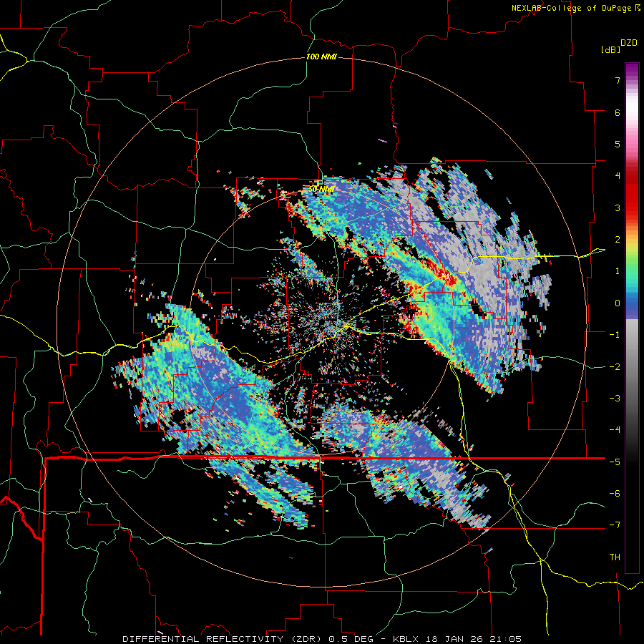Viewport: 644px width, 644px height.
Task: Click the positive 6 scale tick label
Action: (618, 112)
